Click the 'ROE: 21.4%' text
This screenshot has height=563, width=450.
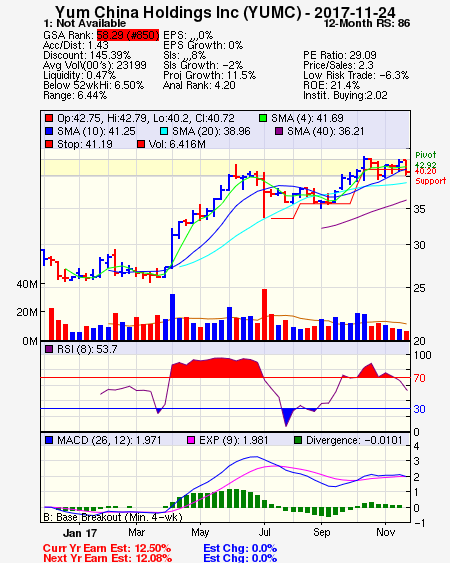pyautogui.click(x=331, y=85)
